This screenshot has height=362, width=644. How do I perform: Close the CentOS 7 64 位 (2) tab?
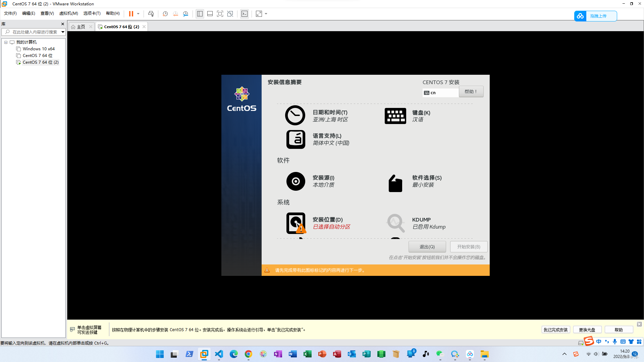(x=144, y=27)
